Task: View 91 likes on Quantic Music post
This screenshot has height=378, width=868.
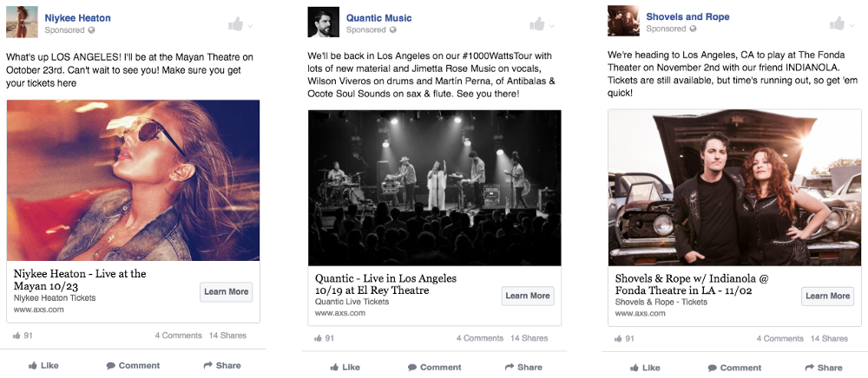Action: coord(325,338)
